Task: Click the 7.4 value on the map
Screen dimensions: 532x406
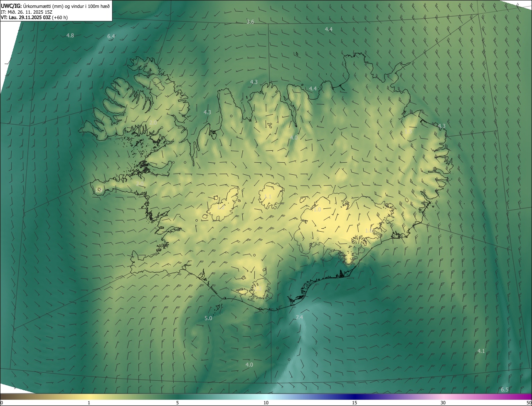Action: (x=299, y=317)
